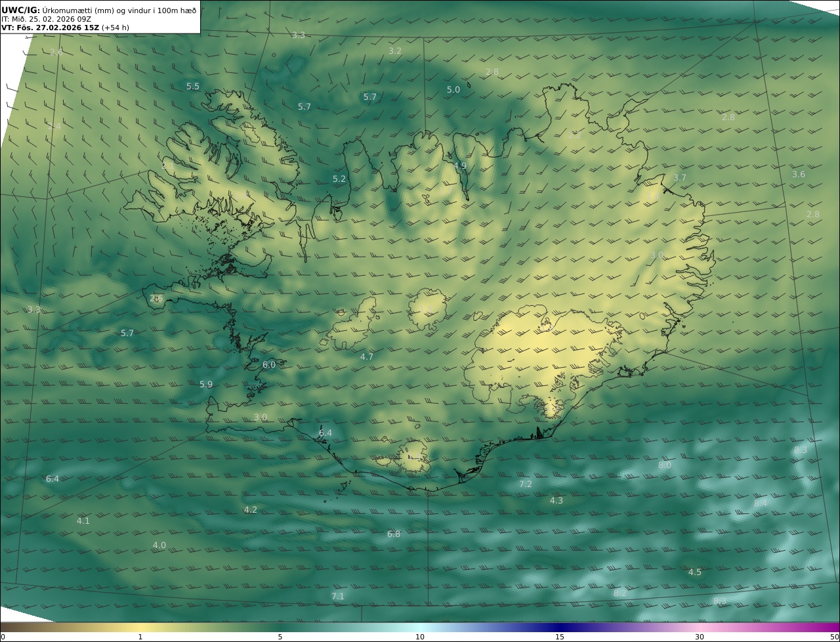This screenshot has height=642, width=840.
Task: Click the 4.7 precipitation value
Action: pyautogui.click(x=367, y=356)
